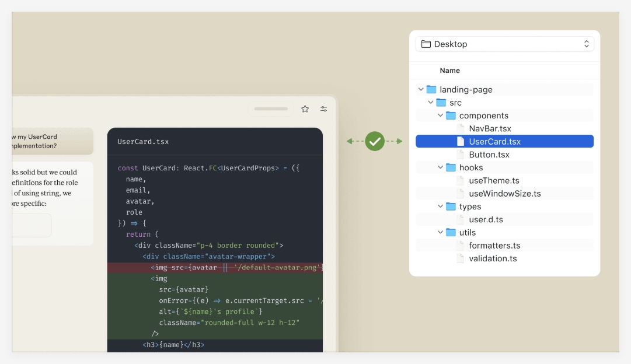
Task: Click the Name column header
Action: tap(450, 70)
